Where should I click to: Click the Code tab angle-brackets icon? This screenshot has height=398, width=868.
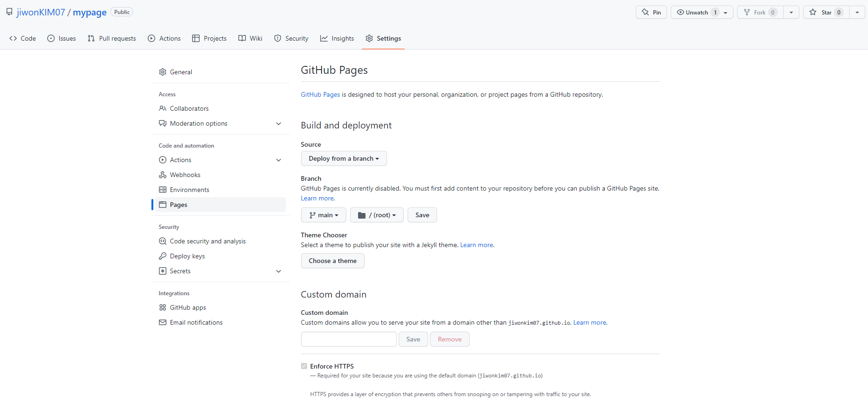pyautogui.click(x=13, y=38)
